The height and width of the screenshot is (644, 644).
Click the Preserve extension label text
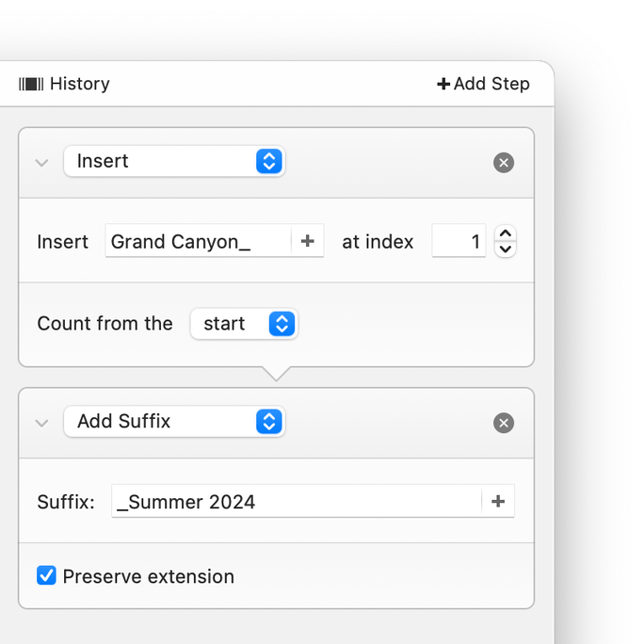point(149,576)
